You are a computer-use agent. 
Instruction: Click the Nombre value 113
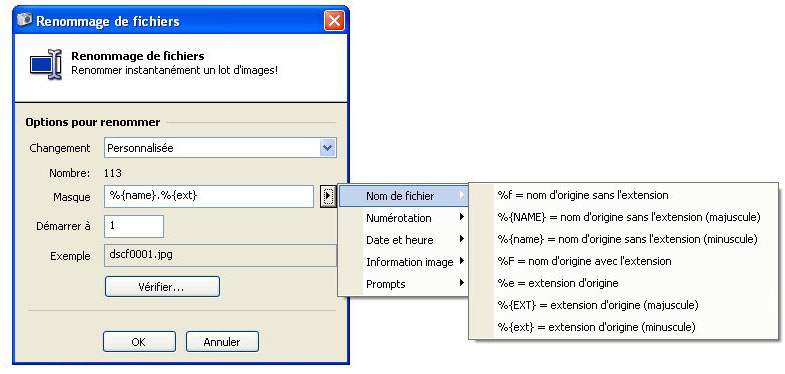pos(113,174)
